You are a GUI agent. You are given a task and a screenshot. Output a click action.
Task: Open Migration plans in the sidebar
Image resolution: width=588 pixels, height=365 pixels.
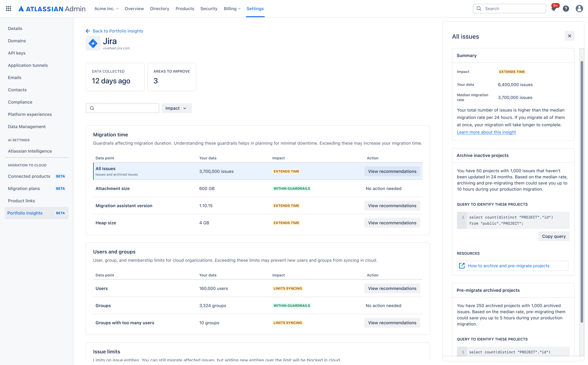pos(37,189)
